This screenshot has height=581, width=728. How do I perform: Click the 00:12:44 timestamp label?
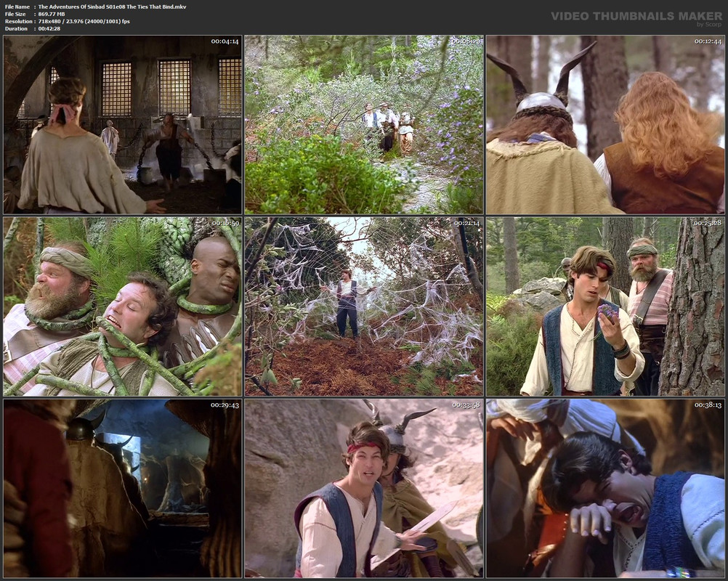708,41
